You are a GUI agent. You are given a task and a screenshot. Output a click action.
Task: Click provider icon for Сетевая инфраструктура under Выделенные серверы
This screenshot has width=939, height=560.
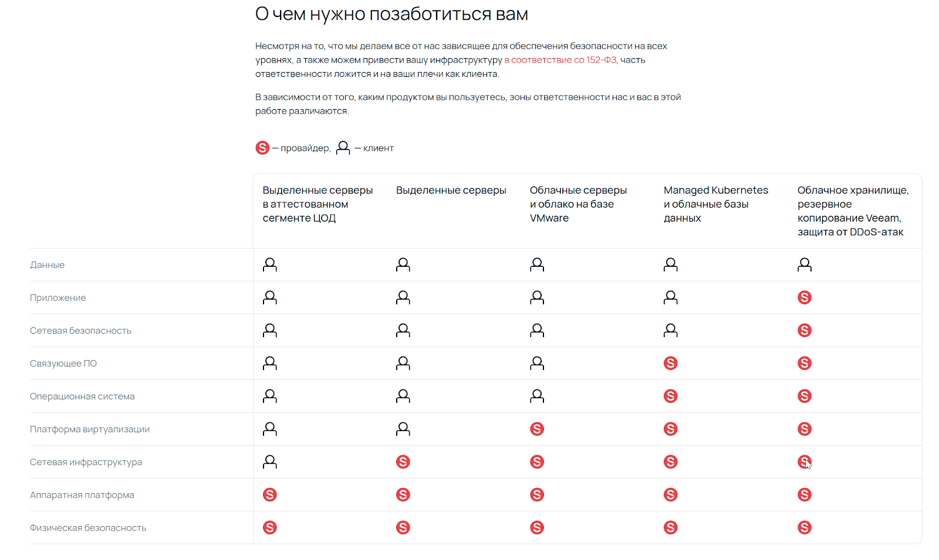(x=403, y=462)
